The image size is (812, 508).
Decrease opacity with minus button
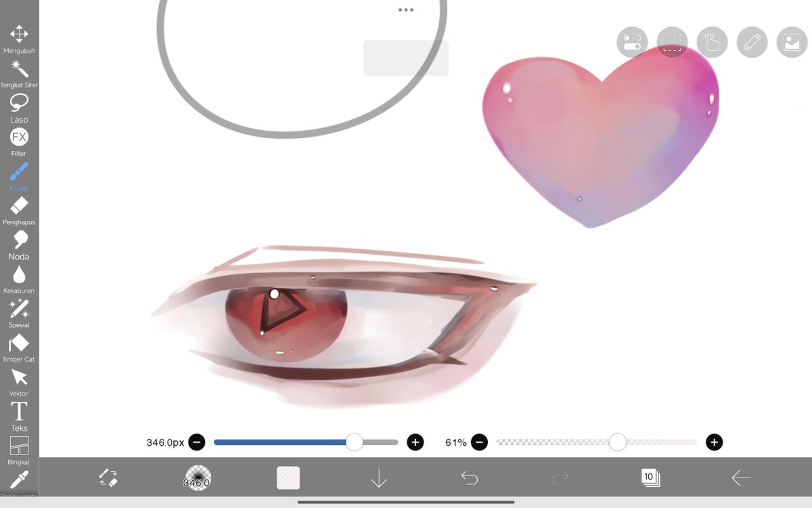click(479, 442)
